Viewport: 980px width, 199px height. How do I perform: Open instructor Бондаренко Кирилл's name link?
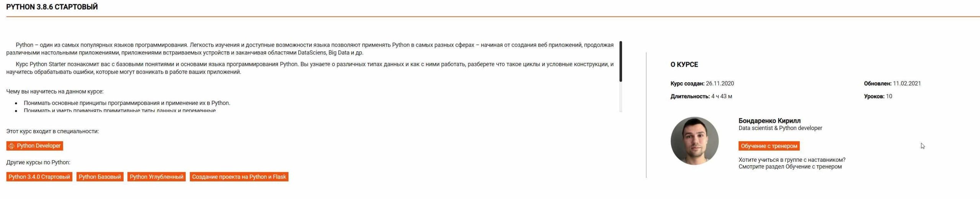point(769,121)
